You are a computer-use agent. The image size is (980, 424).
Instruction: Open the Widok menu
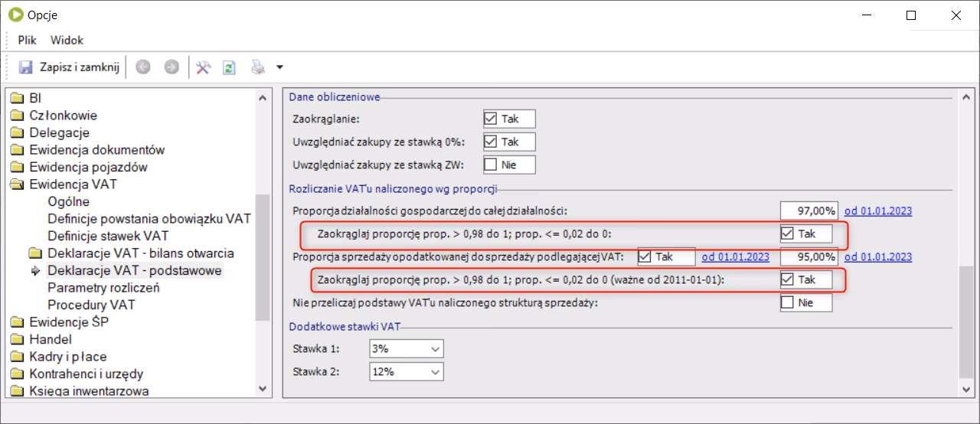(x=67, y=40)
